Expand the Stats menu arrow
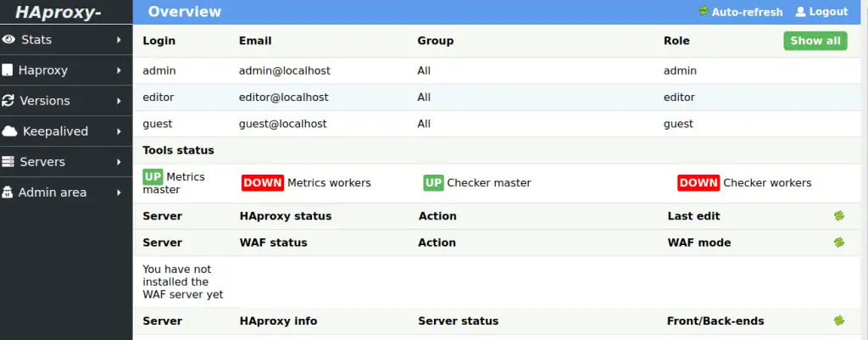868x340 pixels. pos(119,40)
